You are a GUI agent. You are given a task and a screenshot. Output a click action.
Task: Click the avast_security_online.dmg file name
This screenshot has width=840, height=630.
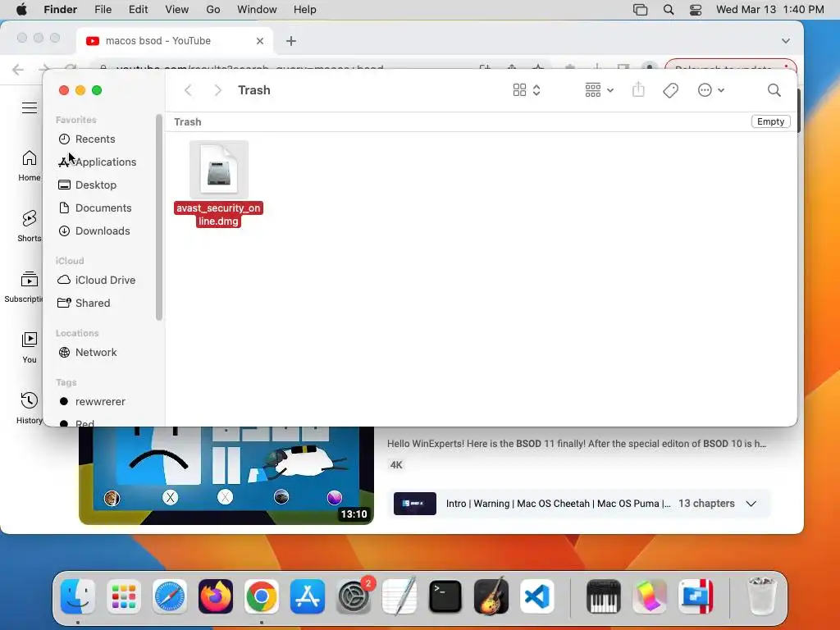point(218,214)
